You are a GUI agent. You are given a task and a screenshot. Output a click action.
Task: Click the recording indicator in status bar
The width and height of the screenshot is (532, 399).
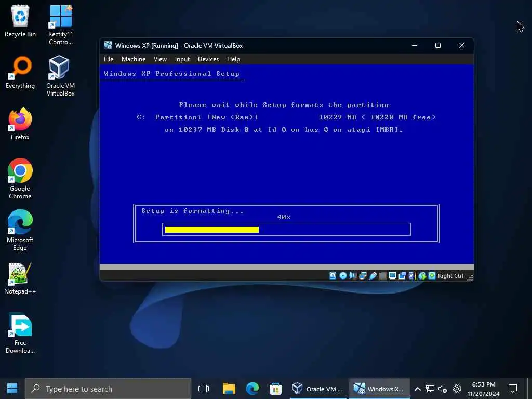402,276
